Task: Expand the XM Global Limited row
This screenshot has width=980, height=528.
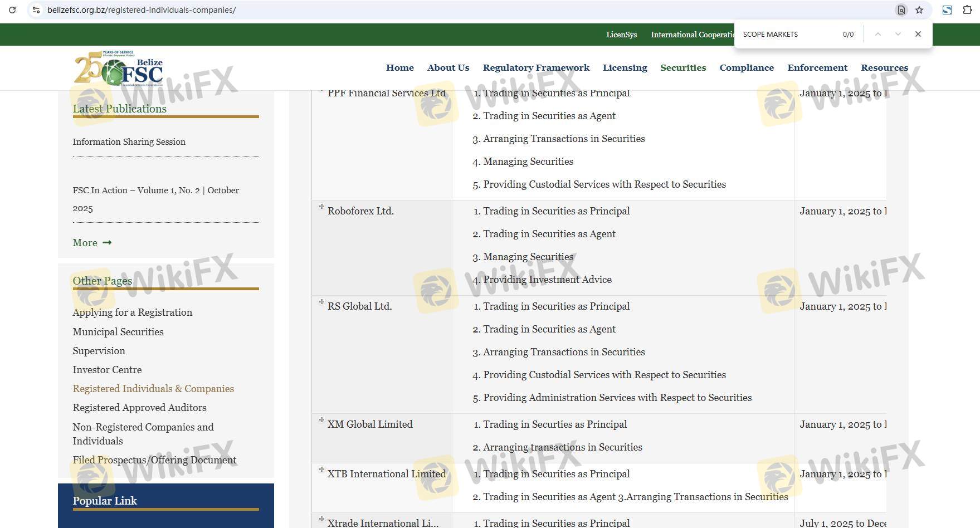Action: click(x=321, y=420)
